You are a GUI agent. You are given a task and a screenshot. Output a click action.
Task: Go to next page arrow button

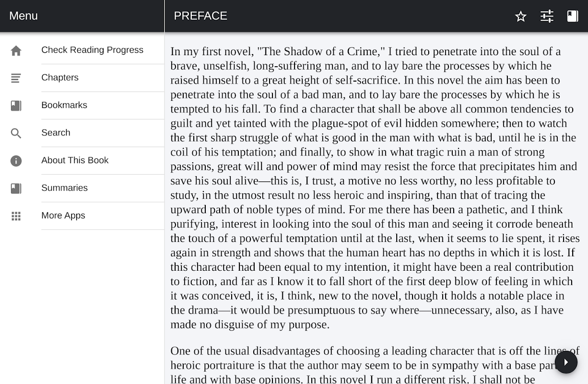coord(566,362)
